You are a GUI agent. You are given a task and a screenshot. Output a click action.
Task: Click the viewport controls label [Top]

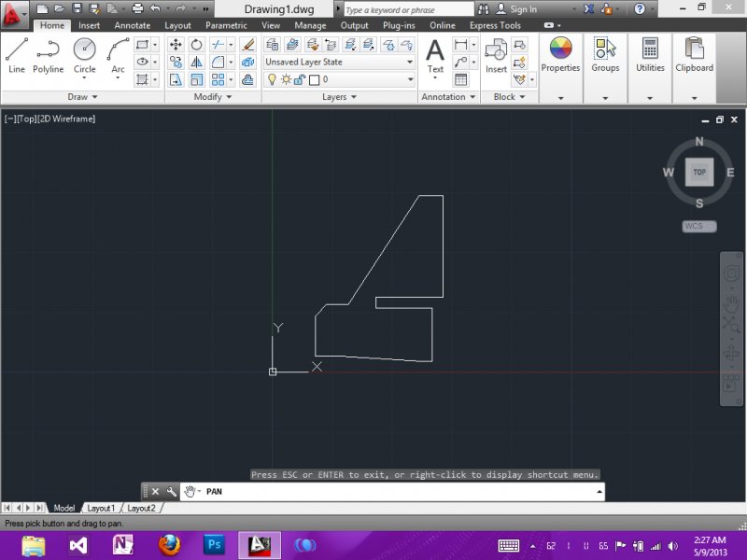pos(26,119)
